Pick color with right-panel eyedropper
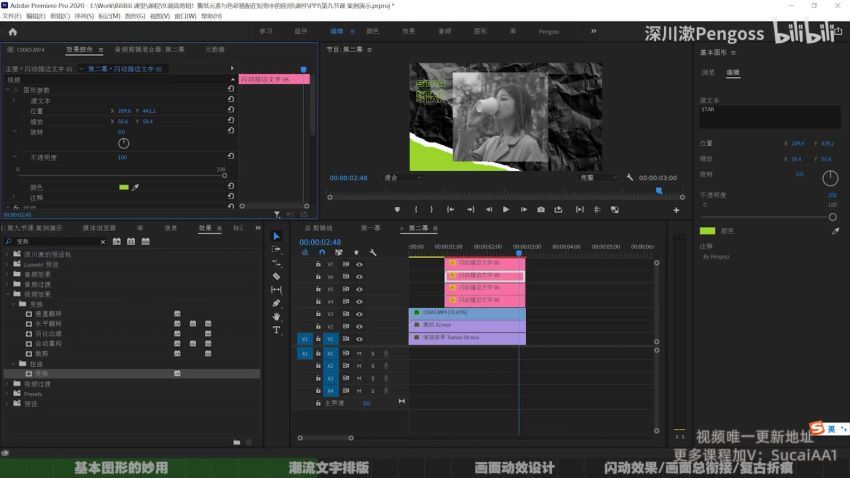 [835, 230]
